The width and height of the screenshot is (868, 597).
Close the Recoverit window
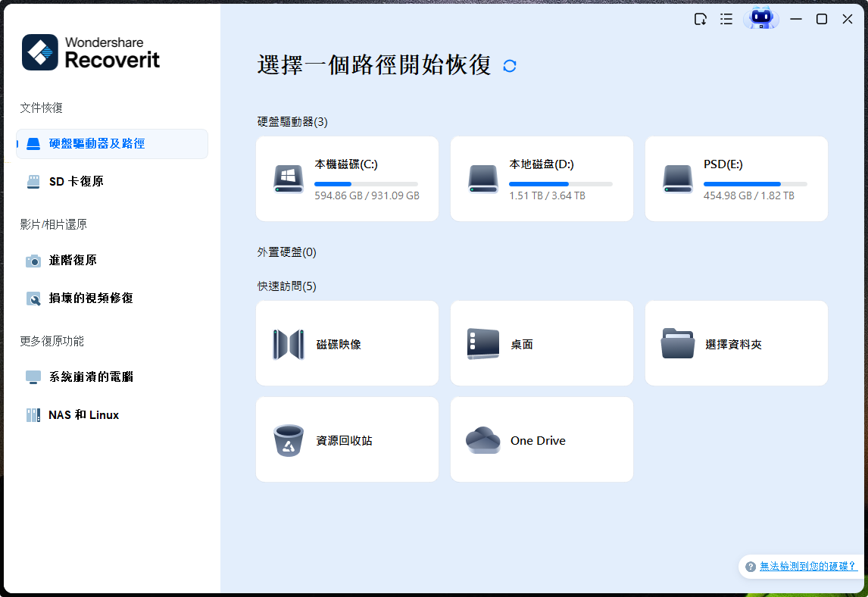pos(847,20)
